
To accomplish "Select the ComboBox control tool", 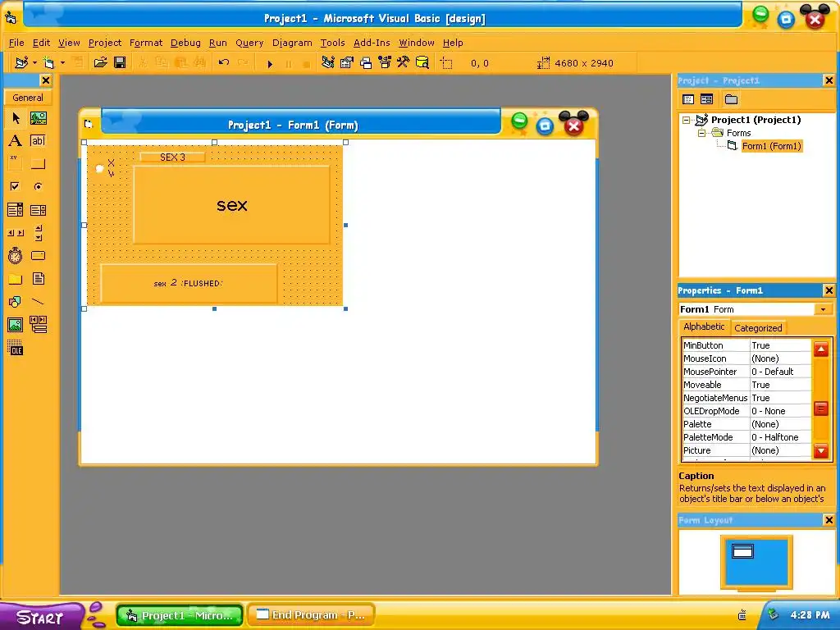I will [16, 209].
